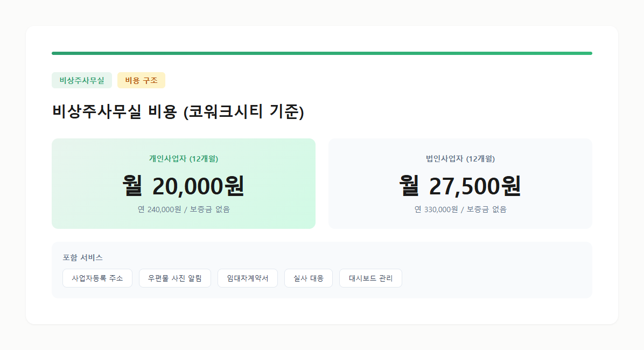This screenshot has height=350, width=644.
Task: Click the 실사 대응 service tag
Action: 309,278
